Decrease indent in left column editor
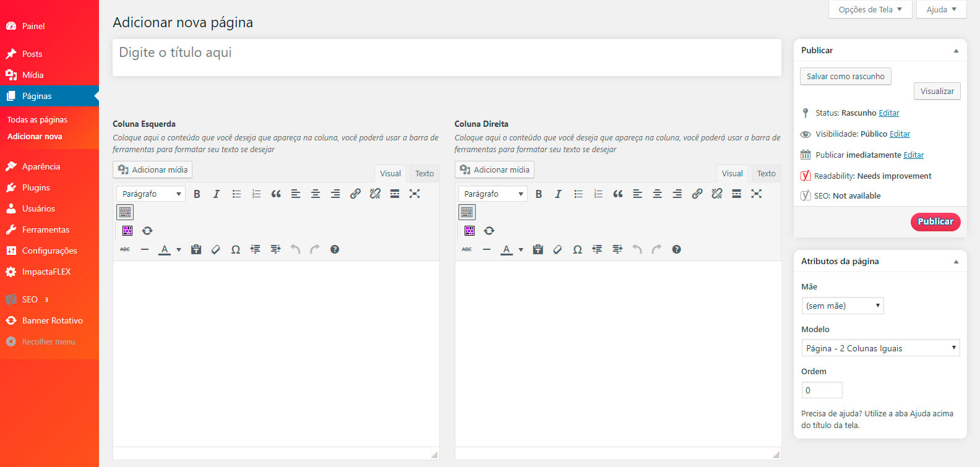The width and height of the screenshot is (980, 467). coord(256,249)
